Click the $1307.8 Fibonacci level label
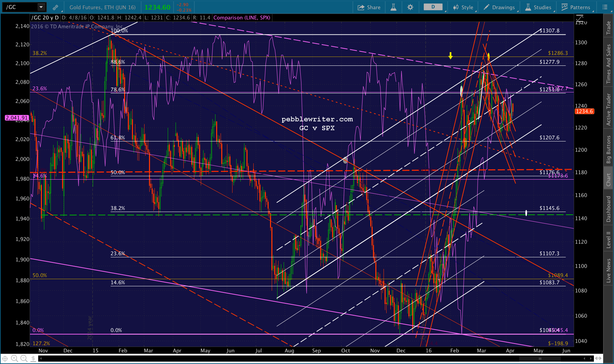Screen dimensions: 614x364 (549, 31)
